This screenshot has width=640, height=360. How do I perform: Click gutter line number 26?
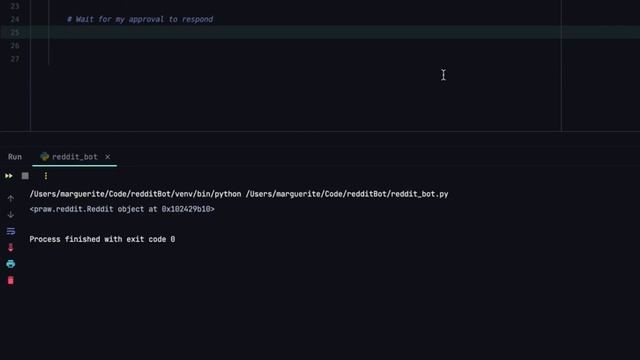[15, 46]
